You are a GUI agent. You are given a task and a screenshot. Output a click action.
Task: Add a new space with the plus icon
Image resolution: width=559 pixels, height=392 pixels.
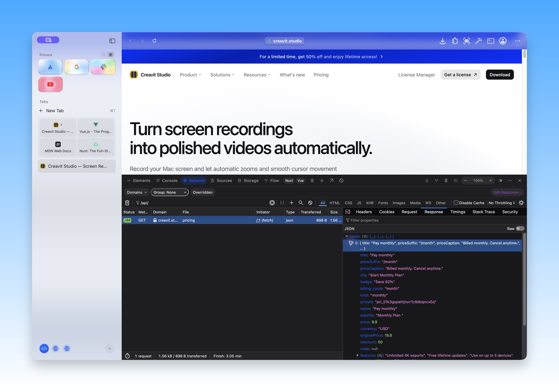coord(109,349)
